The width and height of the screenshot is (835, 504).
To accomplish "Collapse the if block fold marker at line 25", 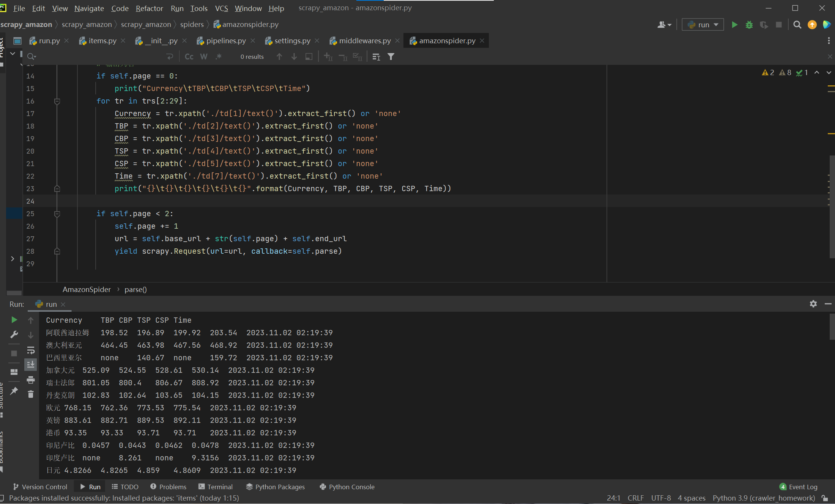I will point(57,214).
